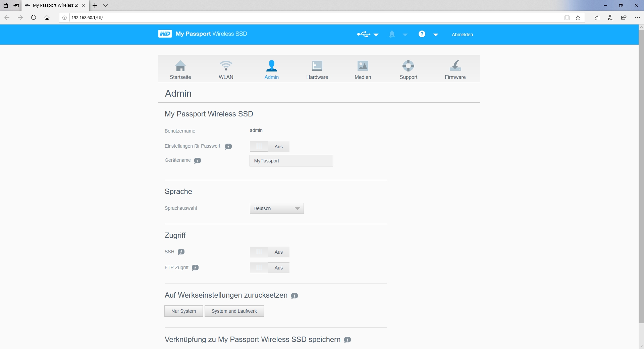The image size is (644, 349).
Task: Switch to the WLAN tab
Action: pyautogui.click(x=226, y=70)
